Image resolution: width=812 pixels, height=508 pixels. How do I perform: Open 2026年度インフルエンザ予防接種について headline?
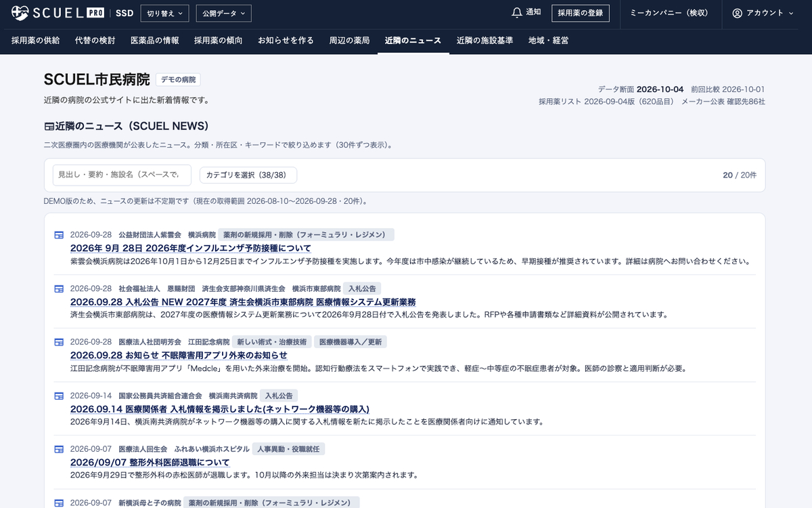pos(191,248)
